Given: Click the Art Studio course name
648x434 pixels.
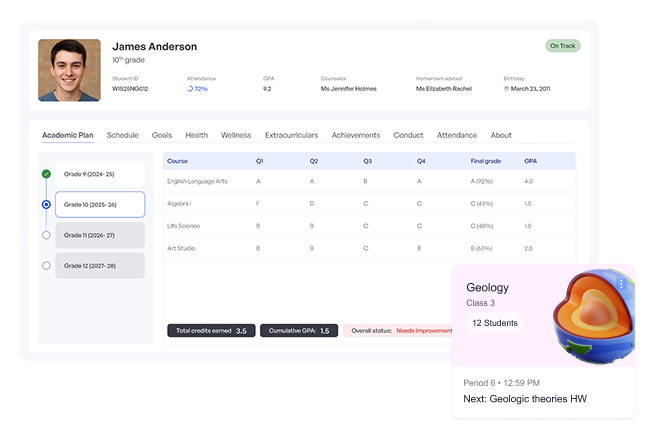Looking at the screenshot, I should (181, 248).
